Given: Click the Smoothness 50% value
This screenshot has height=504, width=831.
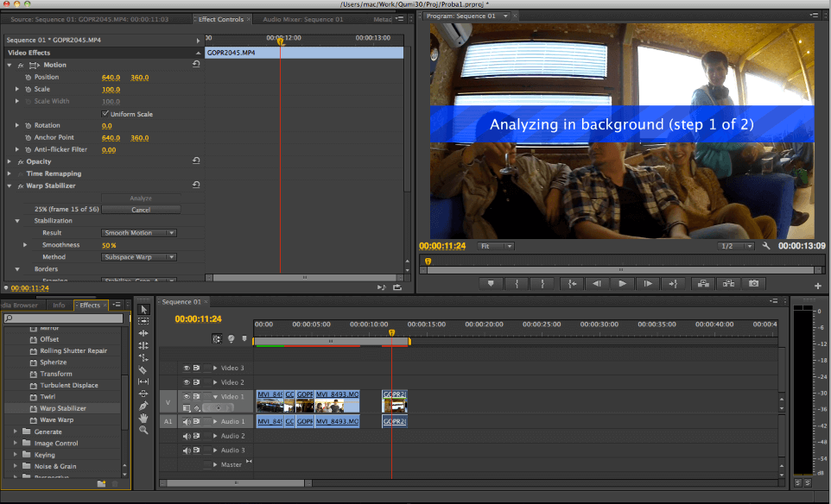Looking at the screenshot, I should 109,245.
